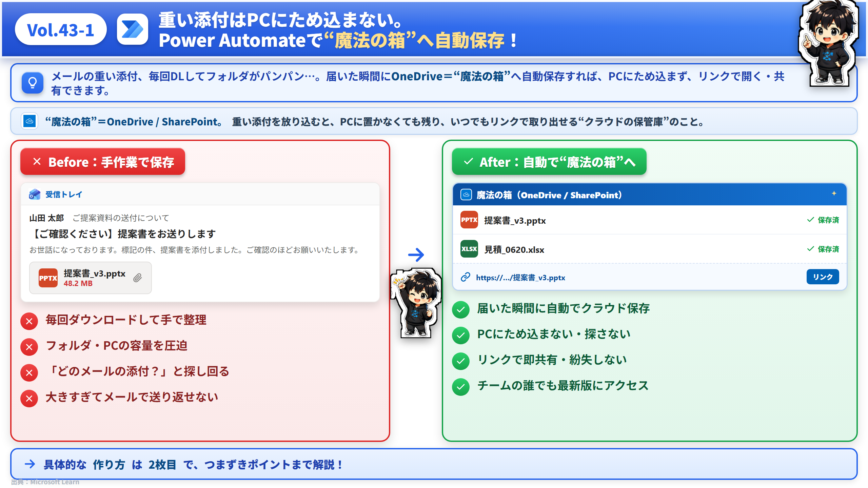Click the chain link icon beside the URL
Viewport: 868px width, 488px height.
point(466,277)
